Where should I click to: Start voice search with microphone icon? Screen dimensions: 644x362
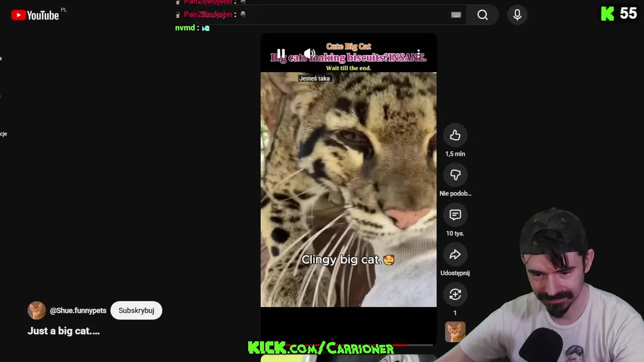pos(517,15)
